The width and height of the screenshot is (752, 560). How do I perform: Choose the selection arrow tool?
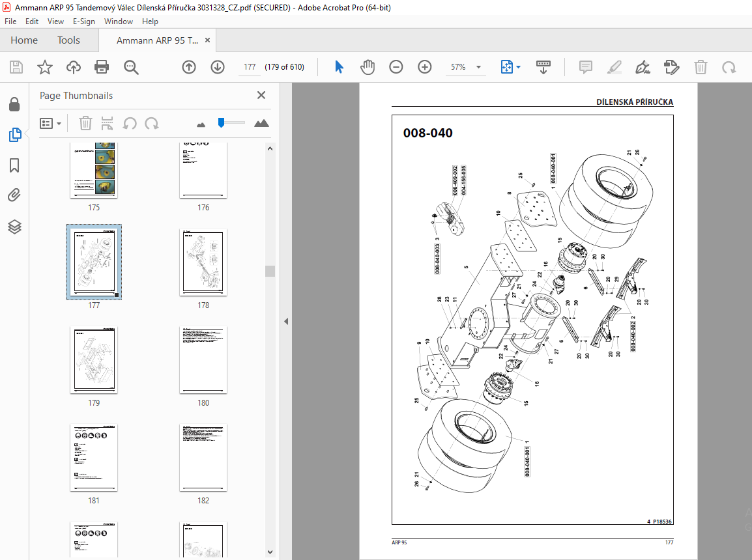click(339, 67)
